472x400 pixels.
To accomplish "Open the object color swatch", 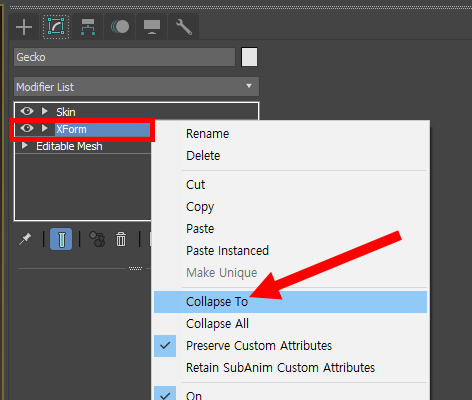I will (249, 57).
